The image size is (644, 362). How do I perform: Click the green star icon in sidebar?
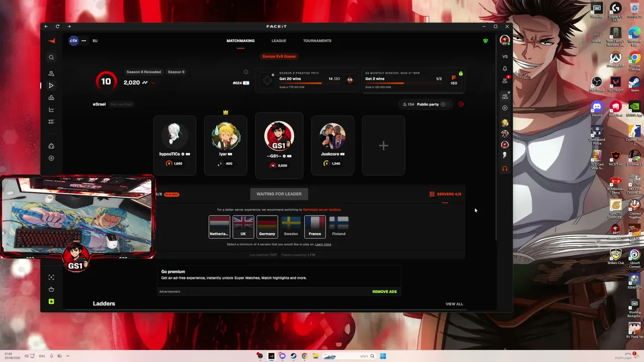51,302
